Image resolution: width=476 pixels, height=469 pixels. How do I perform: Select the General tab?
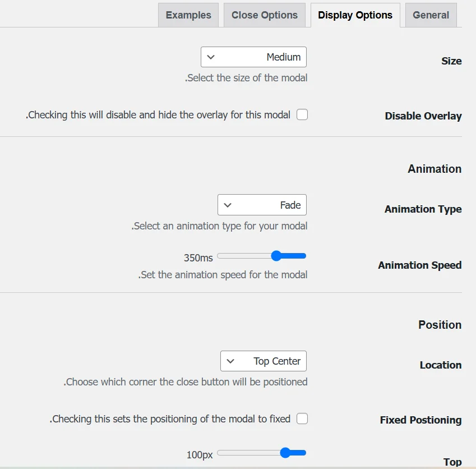tap(430, 15)
